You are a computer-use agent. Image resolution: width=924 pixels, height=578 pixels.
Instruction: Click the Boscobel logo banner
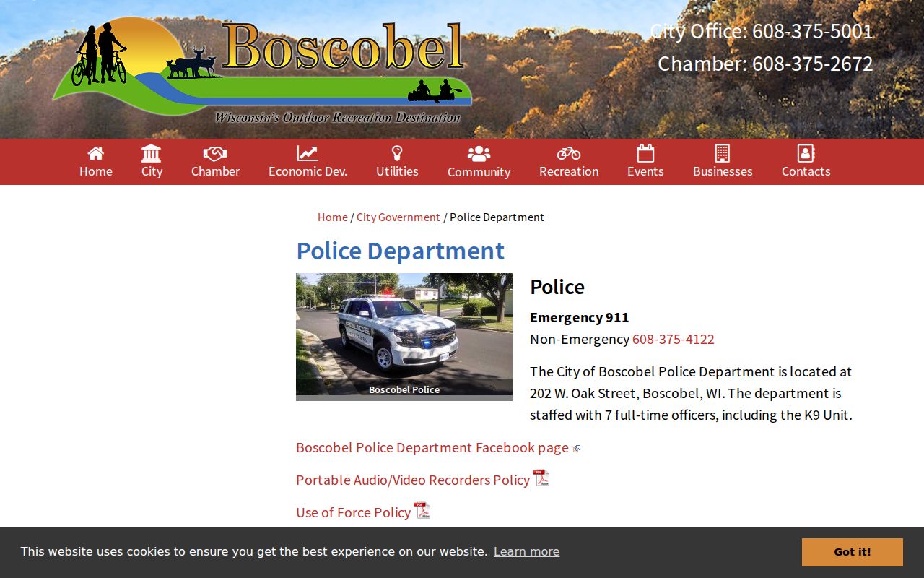(261, 69)
